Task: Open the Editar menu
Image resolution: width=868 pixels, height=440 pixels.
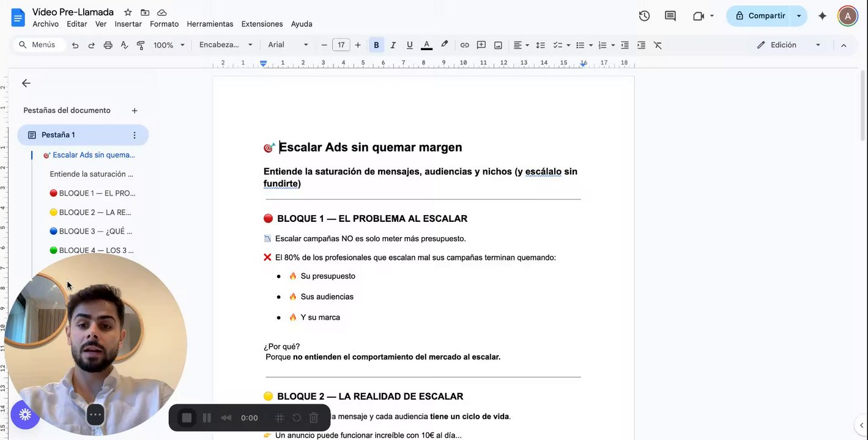Action: point(76,24)
